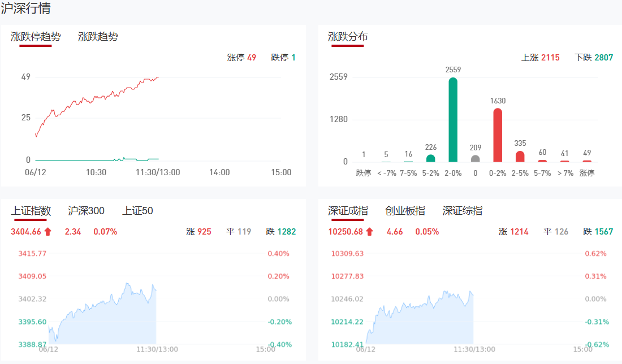Click the 涨跌分布 panel heading
Screen dimensions: 622x364
[348, 37]
